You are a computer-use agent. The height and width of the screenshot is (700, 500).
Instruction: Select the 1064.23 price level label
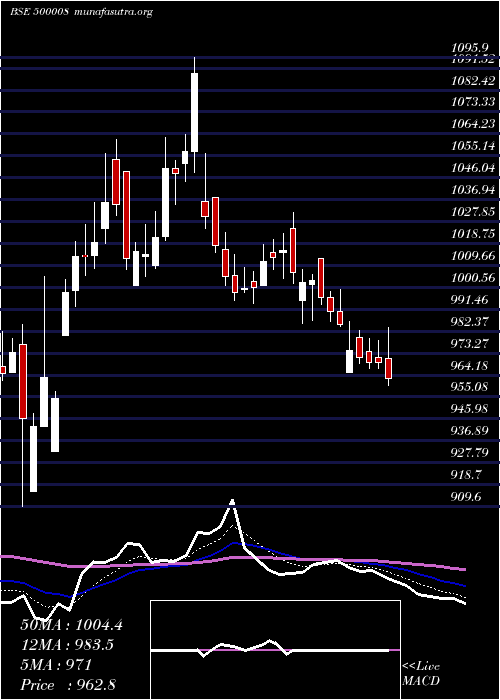coord(473,124)
